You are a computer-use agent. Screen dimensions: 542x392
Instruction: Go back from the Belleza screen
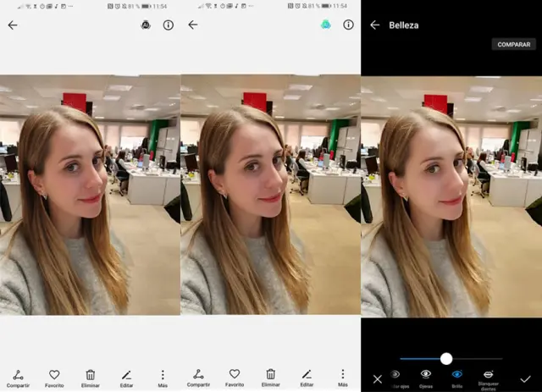[x=374, y=25]
